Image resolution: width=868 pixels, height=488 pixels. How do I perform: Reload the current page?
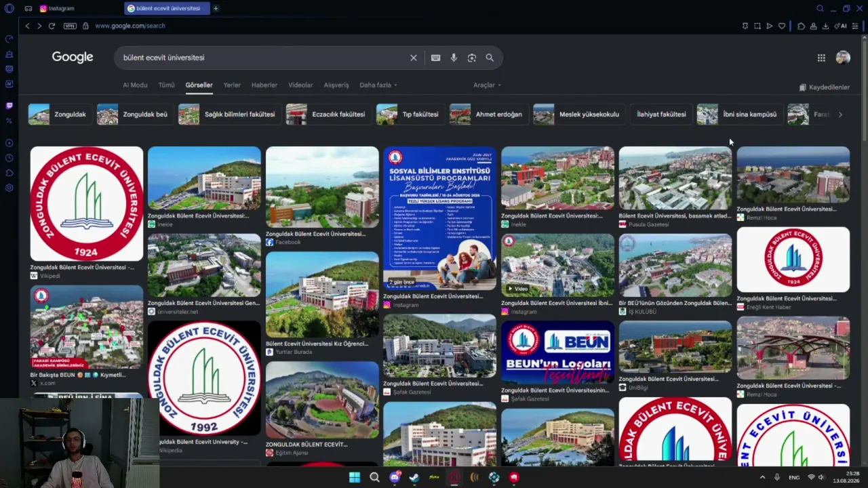pos(52,26)
